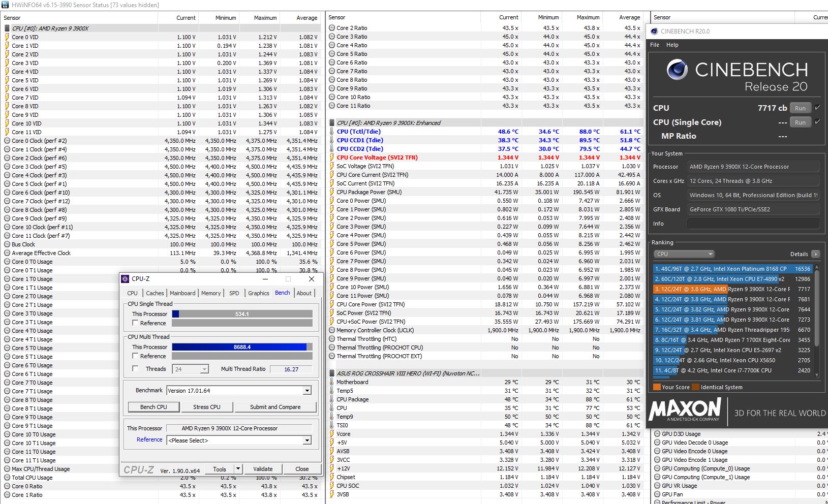Click the Tools button in CPU-Z

(x=220, y=469)
